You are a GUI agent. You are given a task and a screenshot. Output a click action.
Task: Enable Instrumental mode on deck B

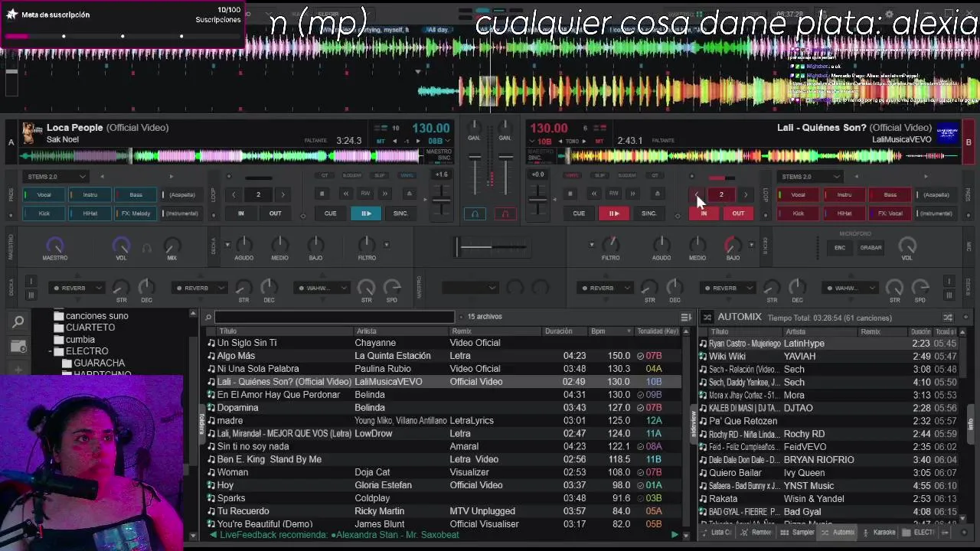pos(935,214)
